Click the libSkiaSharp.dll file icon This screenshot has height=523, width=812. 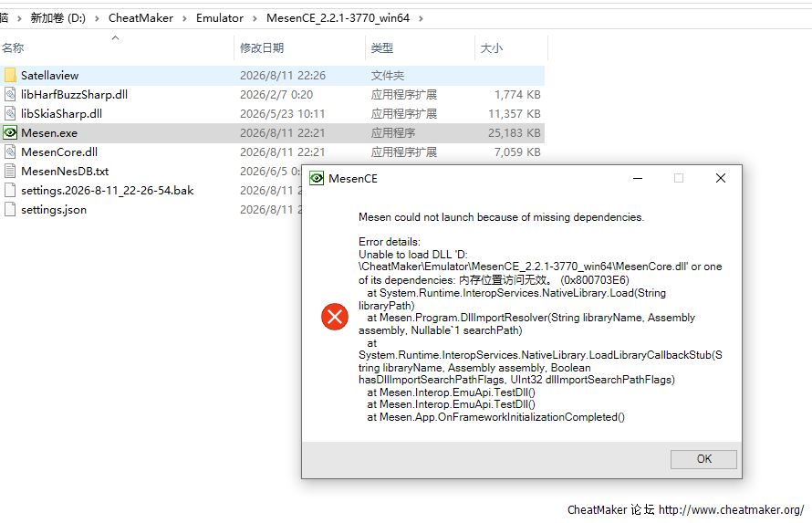pyautogui.click(x=10, y=113)
